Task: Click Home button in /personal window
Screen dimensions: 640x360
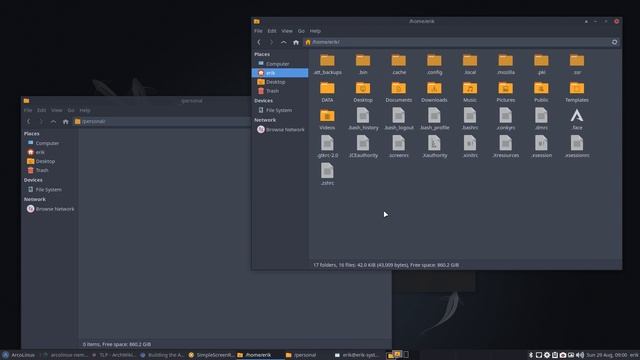Action: click(x=66, y=122)
